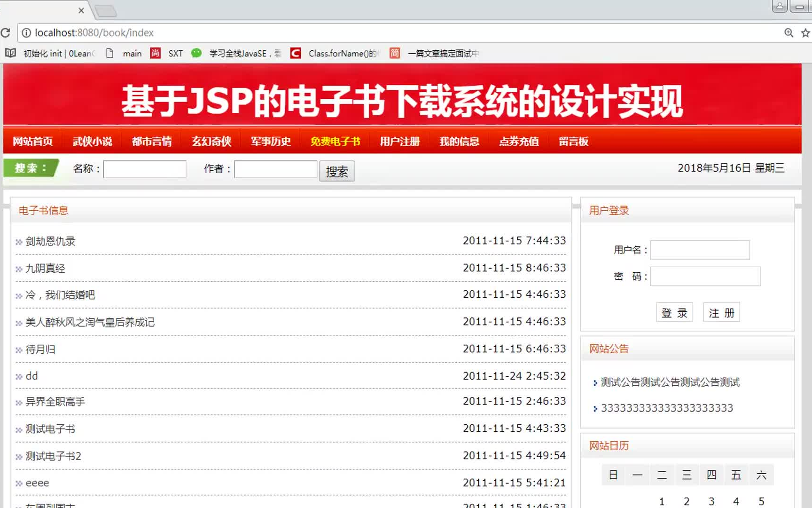The width and height of the screenshot is (812, 508).
Task: Focus the 名称 search field
Action: pyautogui.click(x=145, y=169)
